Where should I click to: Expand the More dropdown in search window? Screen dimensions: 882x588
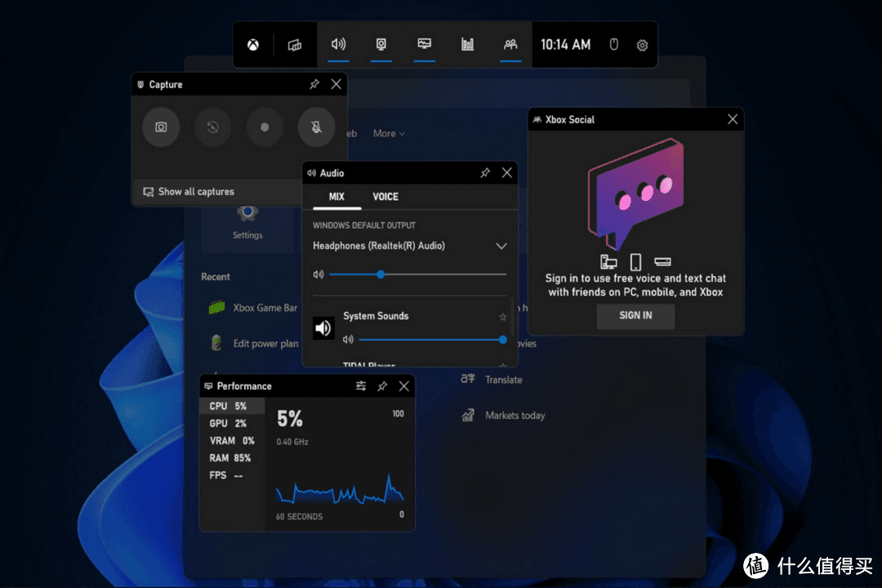click(x=389, y=134)
